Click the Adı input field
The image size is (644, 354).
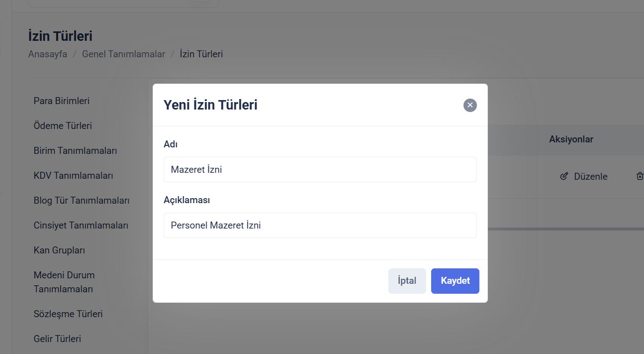click(x=320, y=170)
